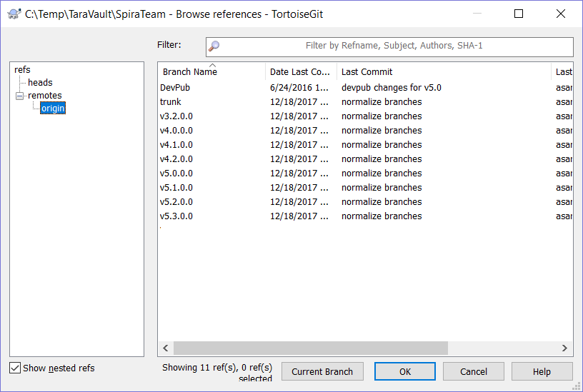Click the Current Branch button

[x=322, y=372]
